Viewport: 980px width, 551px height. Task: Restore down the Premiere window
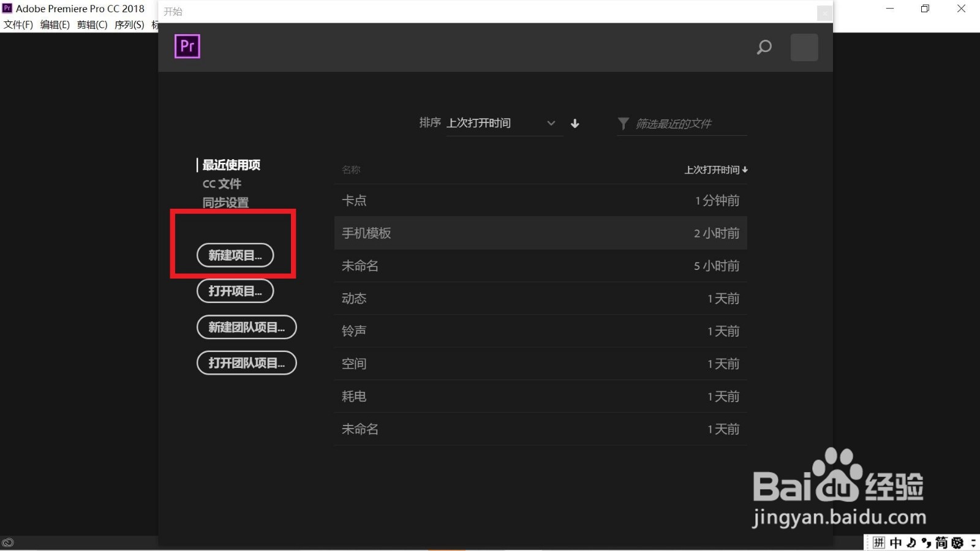pos(925,9)
